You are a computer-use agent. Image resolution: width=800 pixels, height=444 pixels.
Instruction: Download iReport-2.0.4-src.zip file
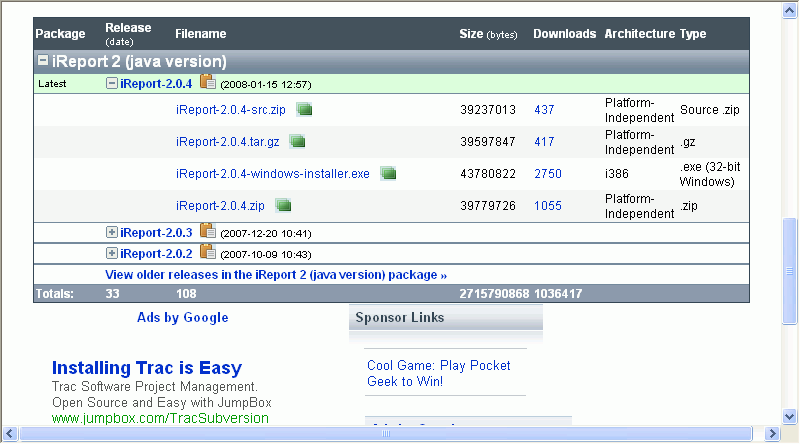tap(231, 110)
